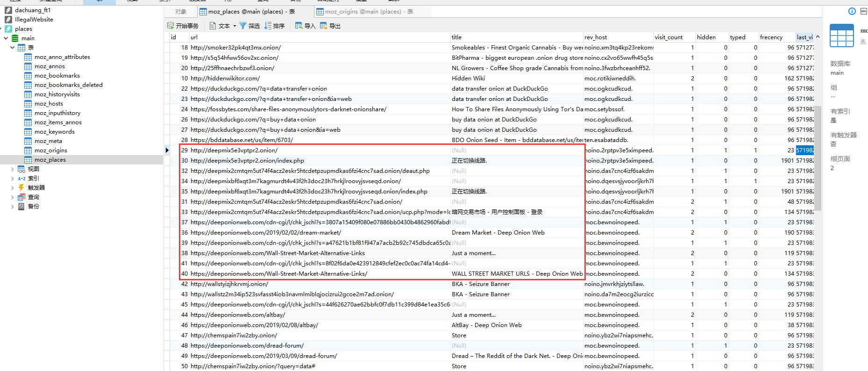Click the information icon in right panel

tap(852, 11)
